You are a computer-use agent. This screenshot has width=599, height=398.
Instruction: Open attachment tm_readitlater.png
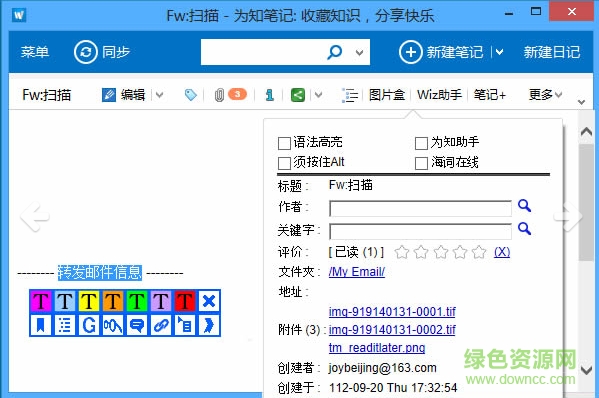click(x=377, y=348)
